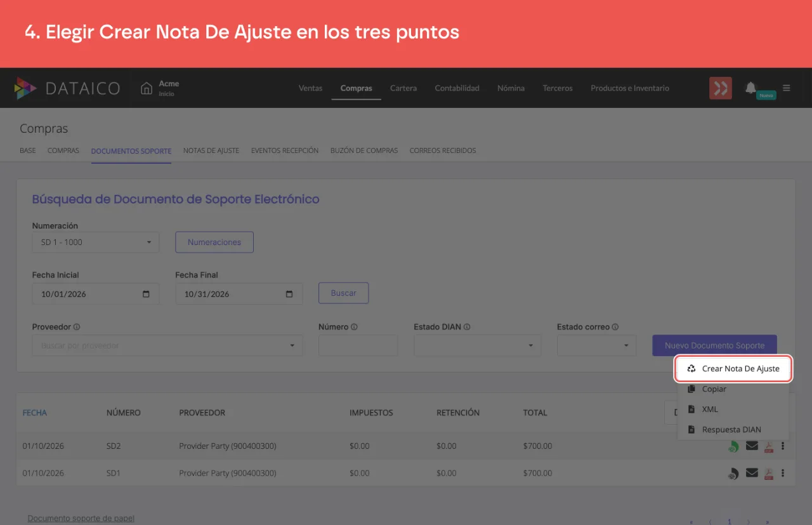The height and width of the screenshot is (525, 812).
Task: Click the Número input field
Action: (x=358, y=345)
